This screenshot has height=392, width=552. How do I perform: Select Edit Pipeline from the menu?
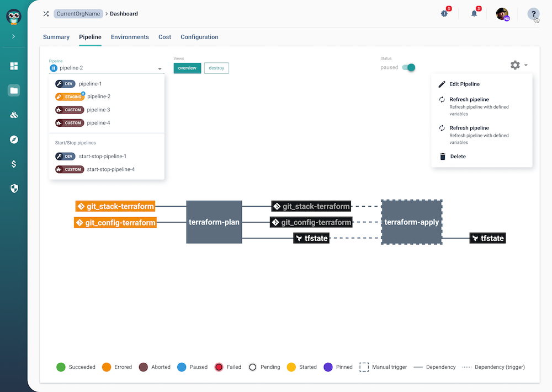(x=464, y=84)
